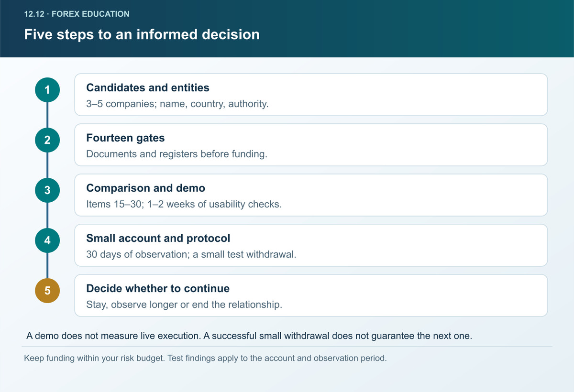Select the "Fourteen gates" heading
This screenshot has width=574, height=392.
click(x=125, y=138)
